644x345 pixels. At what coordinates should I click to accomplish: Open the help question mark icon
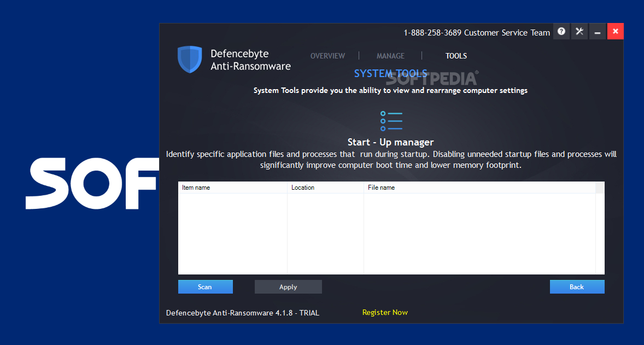[561, 31]
